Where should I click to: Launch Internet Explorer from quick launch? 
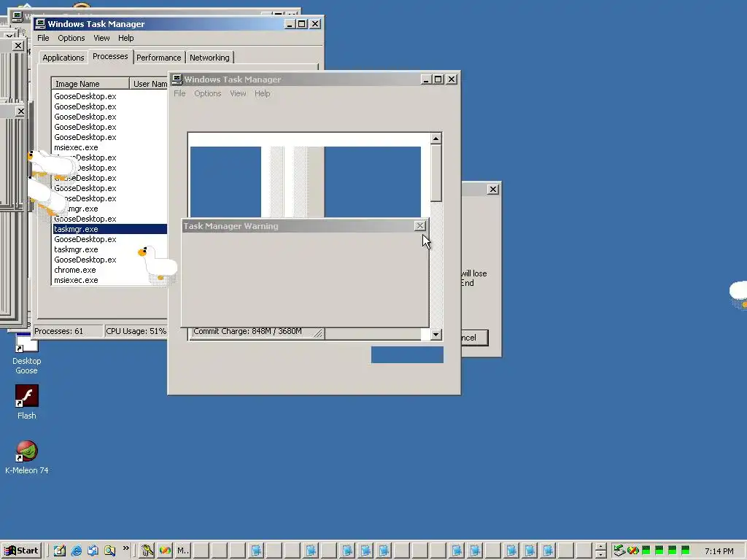(76, 551)
